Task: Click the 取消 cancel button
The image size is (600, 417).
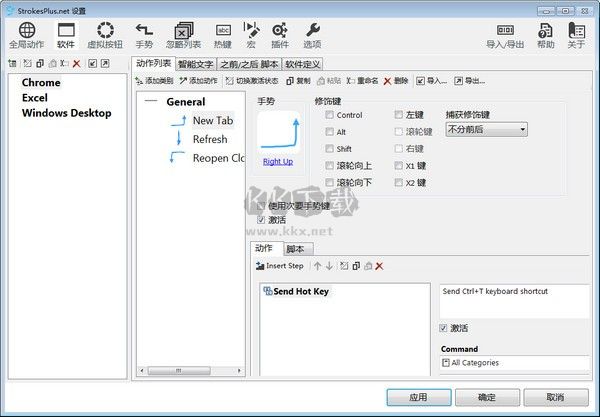Action: coord(556,397)
